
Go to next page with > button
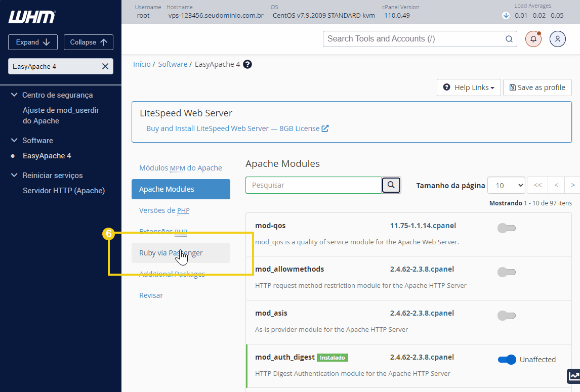(572, 185)
